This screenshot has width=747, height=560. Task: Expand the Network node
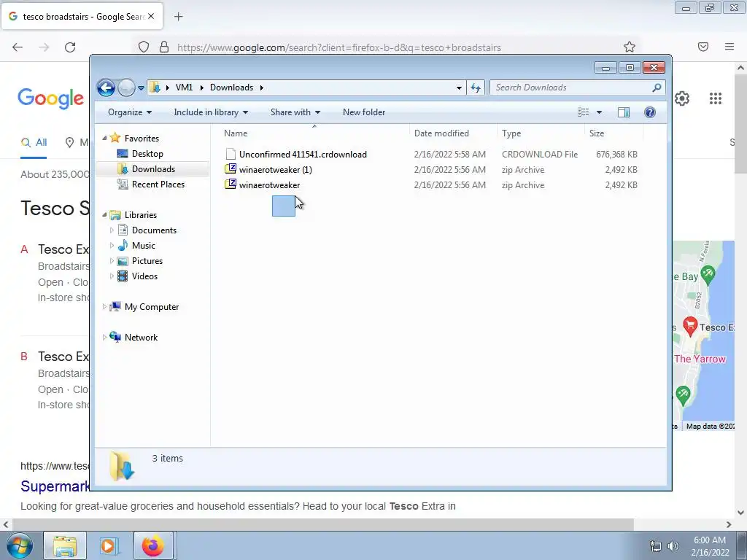[x=104, y=337]
